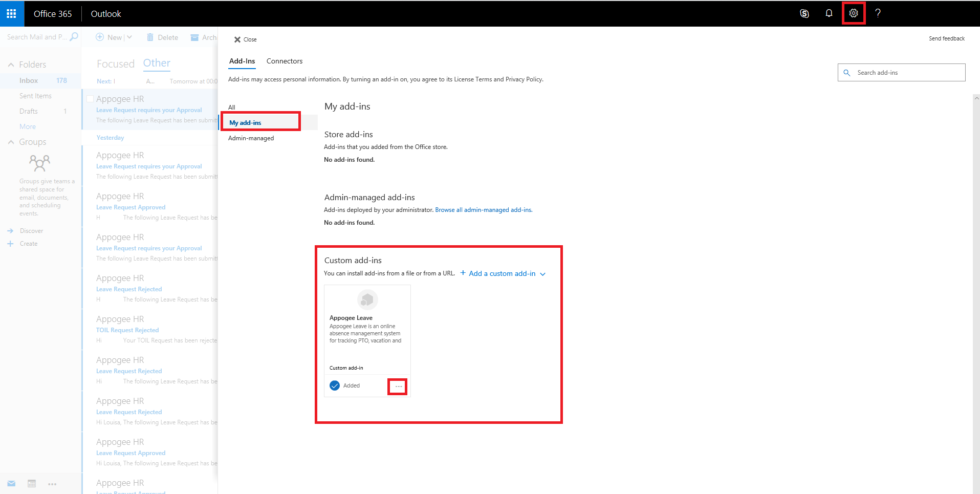Screen dimensions: 980x494
Task: Select the Other inbox tab
Action: (157, 63)
